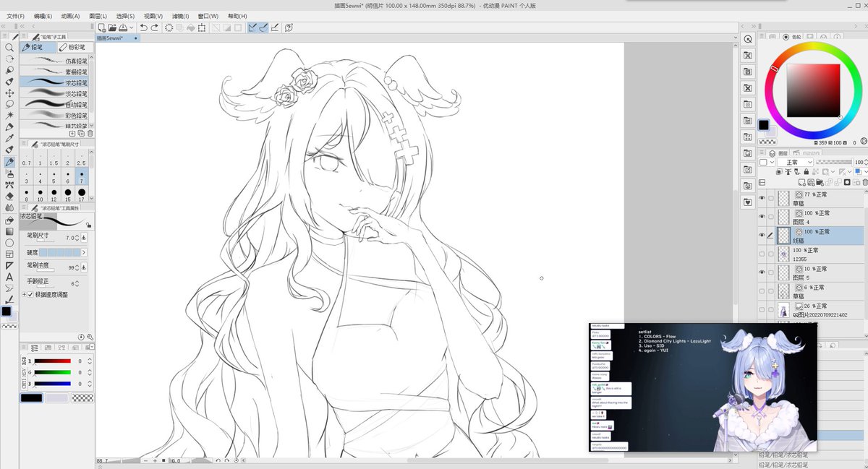
Task: Open the sub tool panel menu button
Action: 25,36
